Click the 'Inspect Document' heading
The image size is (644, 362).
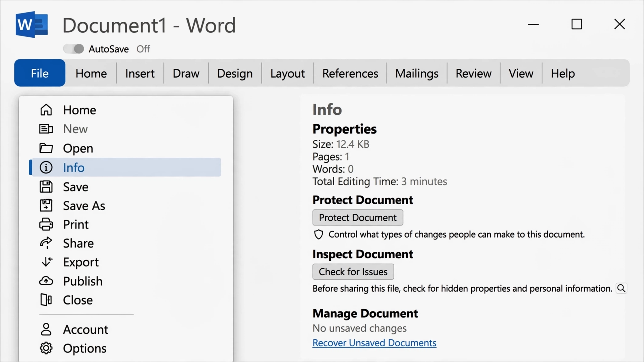click(x=363, y=254)
